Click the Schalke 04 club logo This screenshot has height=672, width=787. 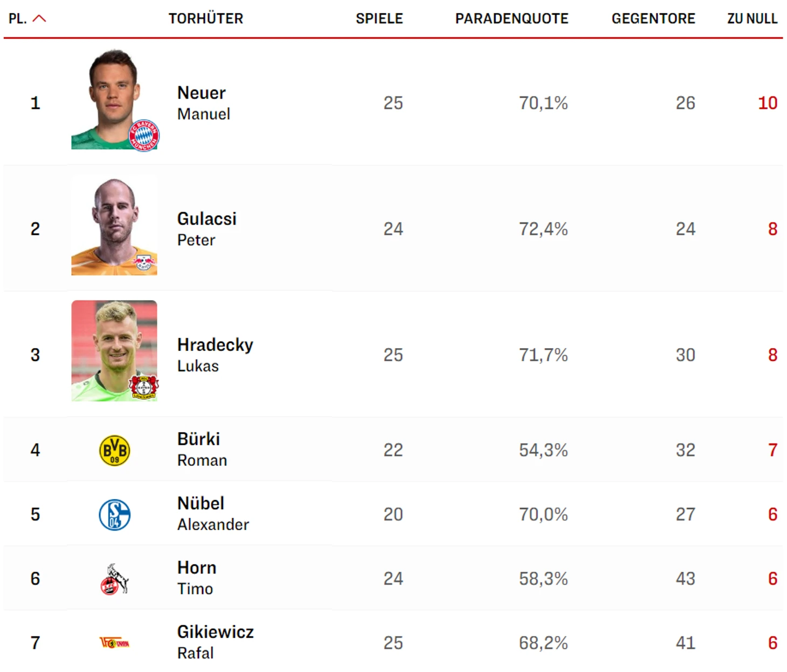point(115,515)
